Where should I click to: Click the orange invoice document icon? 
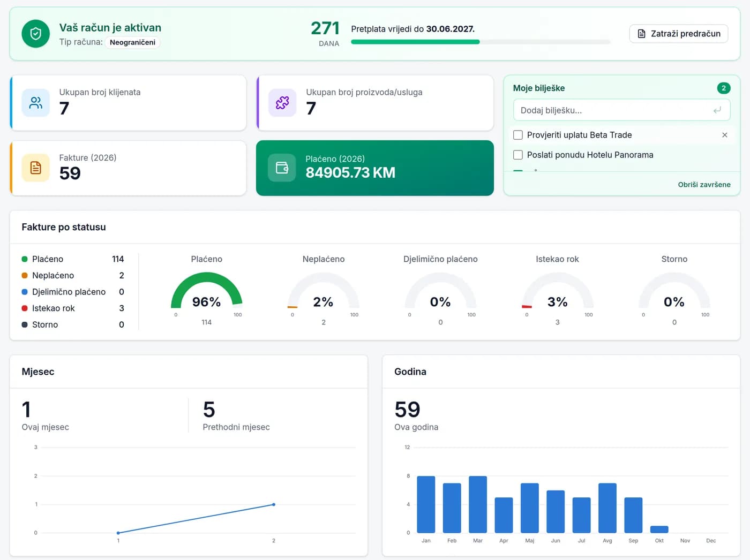click(x=36, y=168)
